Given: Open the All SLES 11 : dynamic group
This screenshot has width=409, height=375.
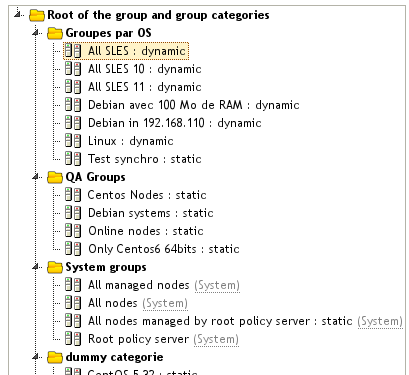Looking at the screenshot, I should click(145, 87).
